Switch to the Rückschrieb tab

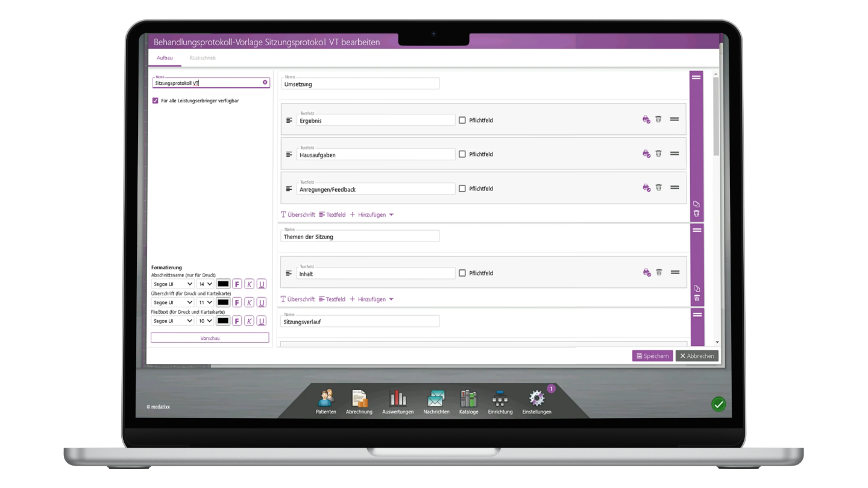(203, 58)
